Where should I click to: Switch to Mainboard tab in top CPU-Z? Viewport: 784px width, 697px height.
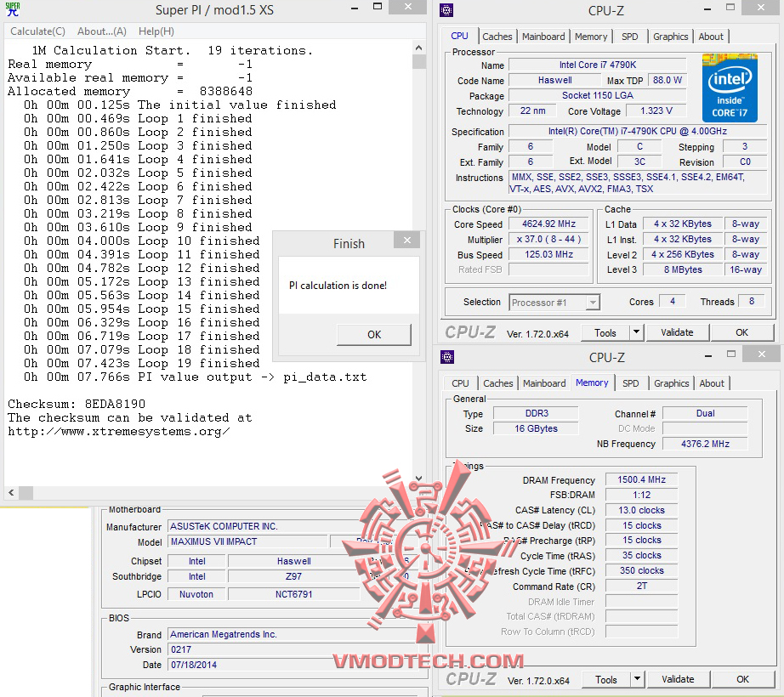pyautogui.click(x=543, y=37)
